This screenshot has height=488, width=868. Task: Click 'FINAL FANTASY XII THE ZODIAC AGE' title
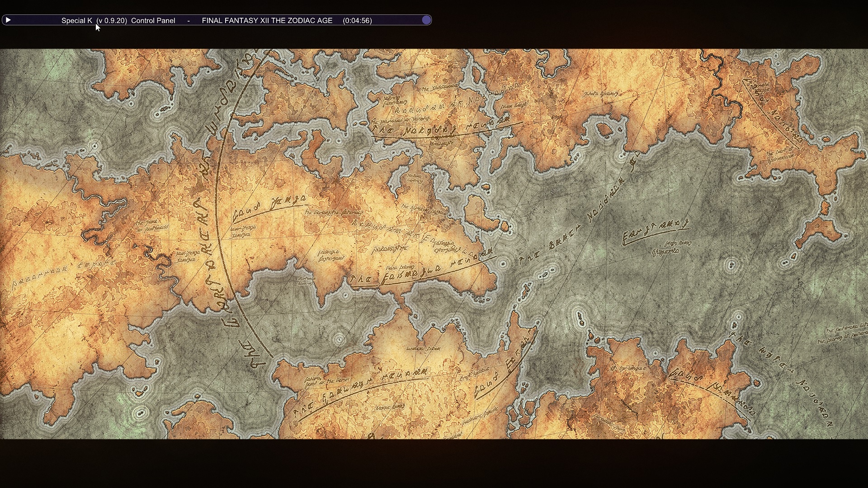[267, 20]
